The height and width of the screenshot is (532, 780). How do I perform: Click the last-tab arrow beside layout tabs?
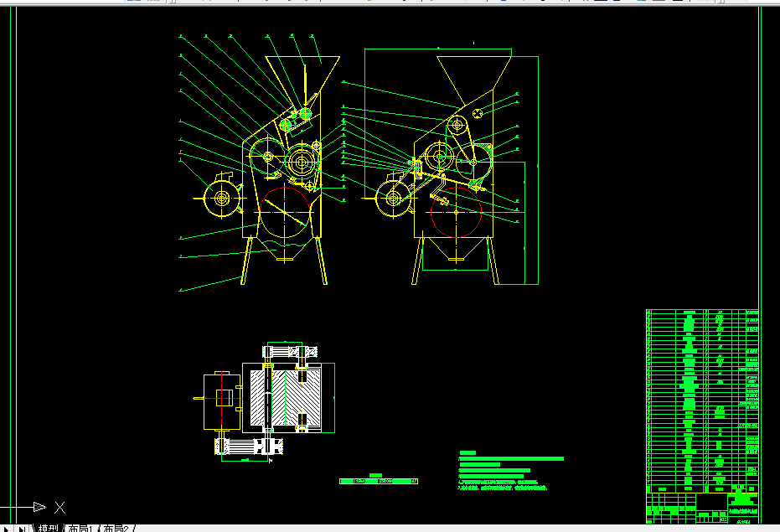[x=22, y=529]
